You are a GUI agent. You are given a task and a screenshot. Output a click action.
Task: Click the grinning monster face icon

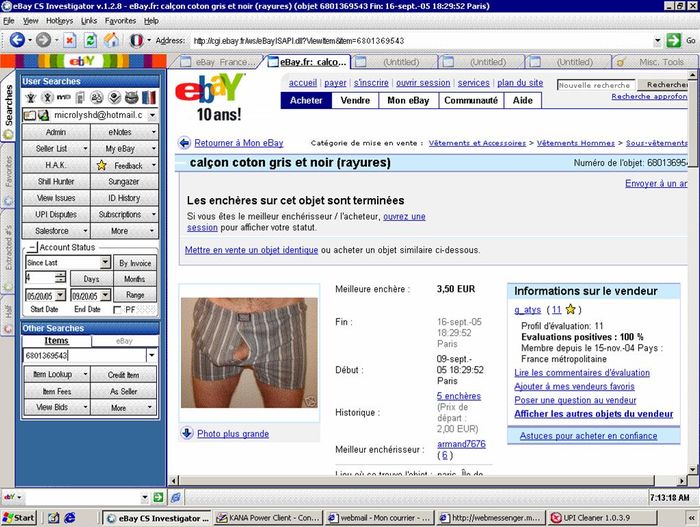tap(131, 97)
